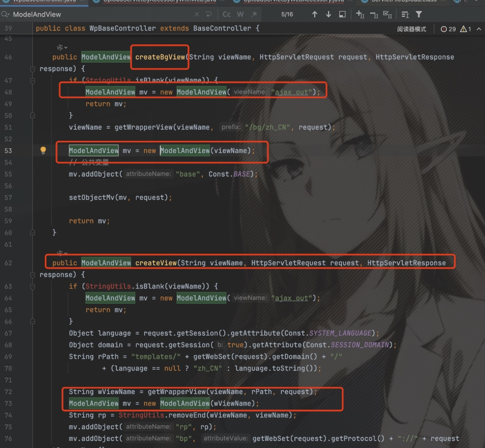485x448 pixels.
Task: Click the "/bg/zh_CN" string literal
Action: pyautogui.click(x=268, y=127)
